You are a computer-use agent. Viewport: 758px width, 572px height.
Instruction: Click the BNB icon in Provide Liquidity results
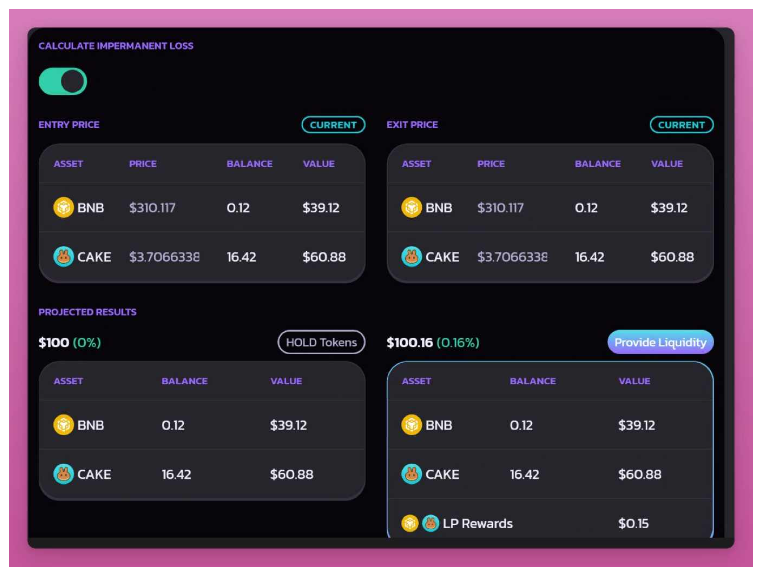click(411, 425)
